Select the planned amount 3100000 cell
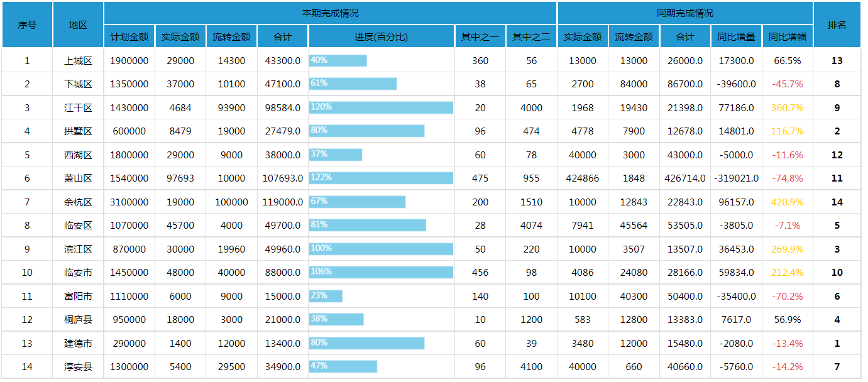 (129, 202)
